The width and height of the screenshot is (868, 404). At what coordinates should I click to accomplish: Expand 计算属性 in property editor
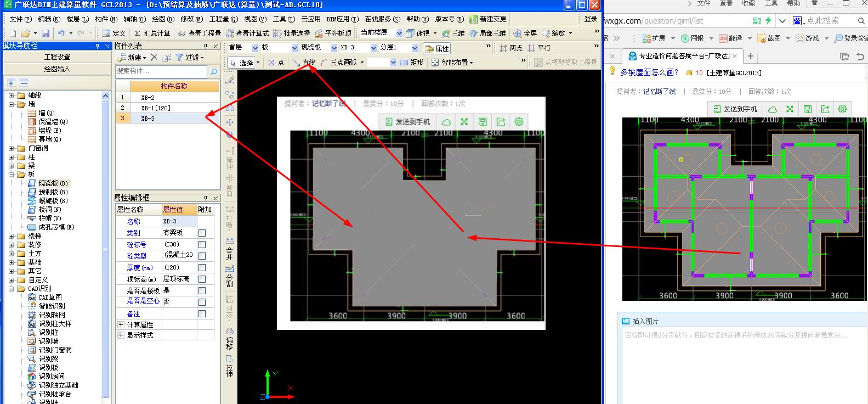click(121, 324)
